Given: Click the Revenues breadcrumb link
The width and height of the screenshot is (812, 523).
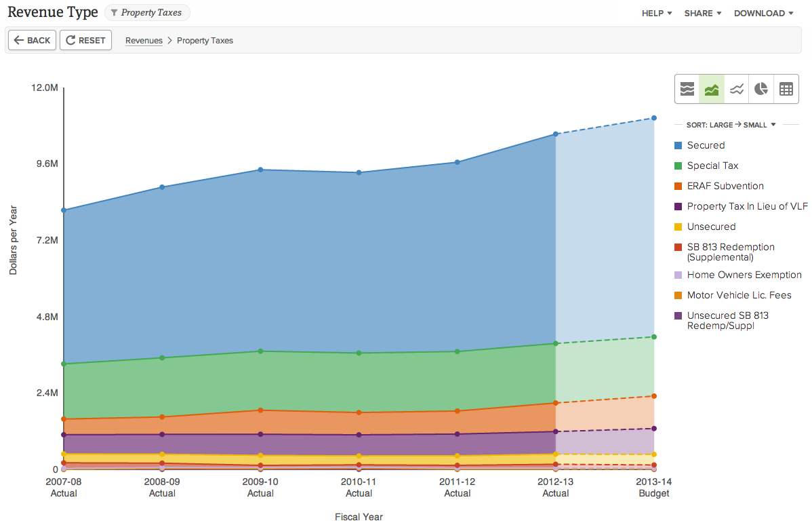Looking at the screenshot, I should click(x=144, y=41).
